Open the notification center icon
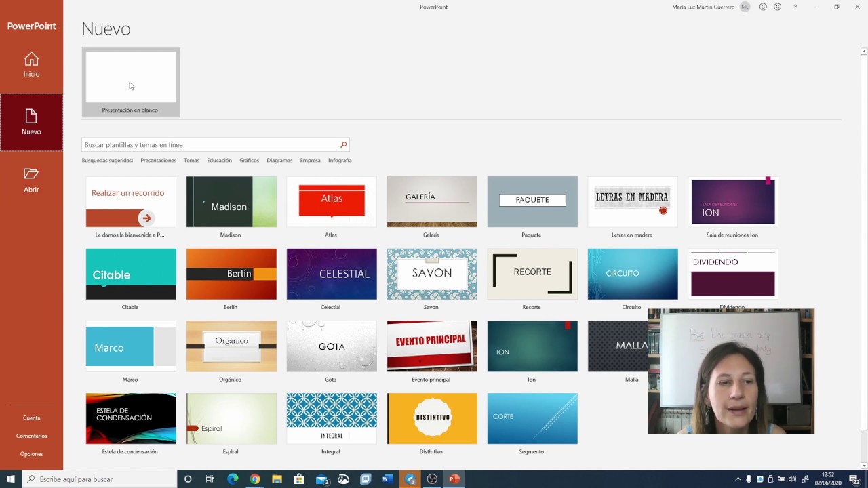The height and width of the screenshot is (488, 868). [x=854, y=479]
